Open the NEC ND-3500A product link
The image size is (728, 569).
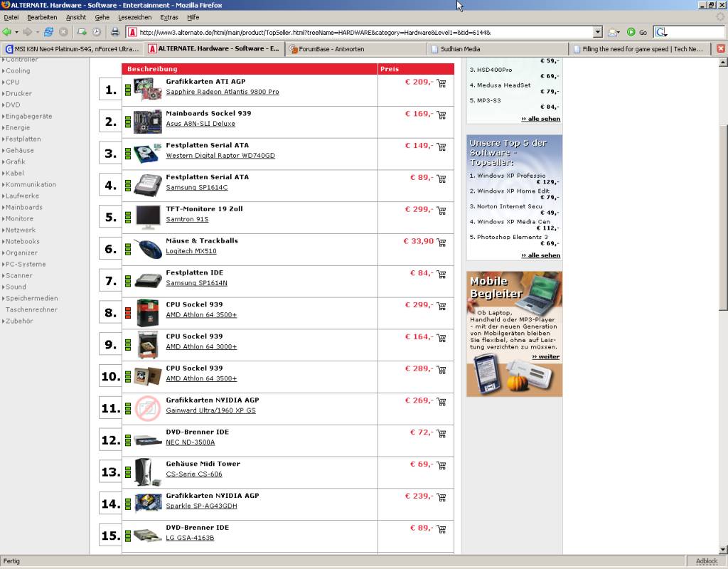(191, 442)
